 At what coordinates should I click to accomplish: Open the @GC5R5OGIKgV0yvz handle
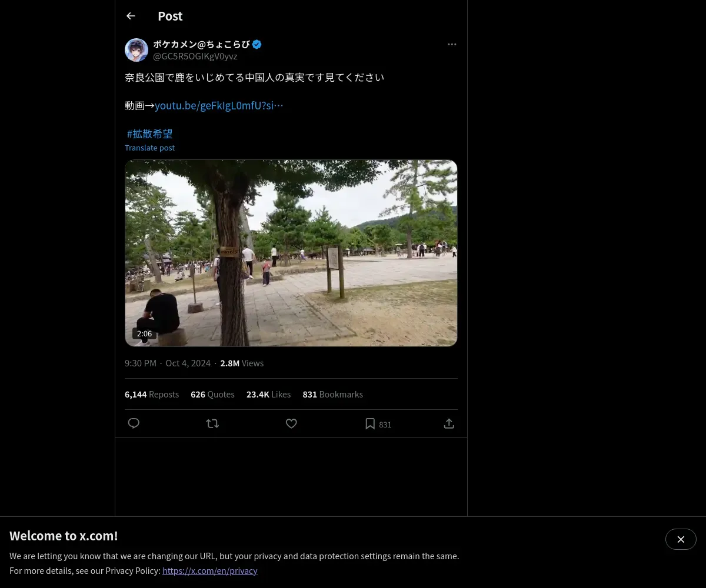(x=195, y=56)
